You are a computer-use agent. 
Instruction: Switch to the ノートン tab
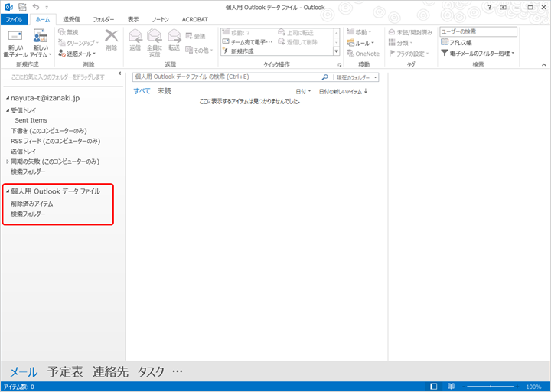coord(161,19)
